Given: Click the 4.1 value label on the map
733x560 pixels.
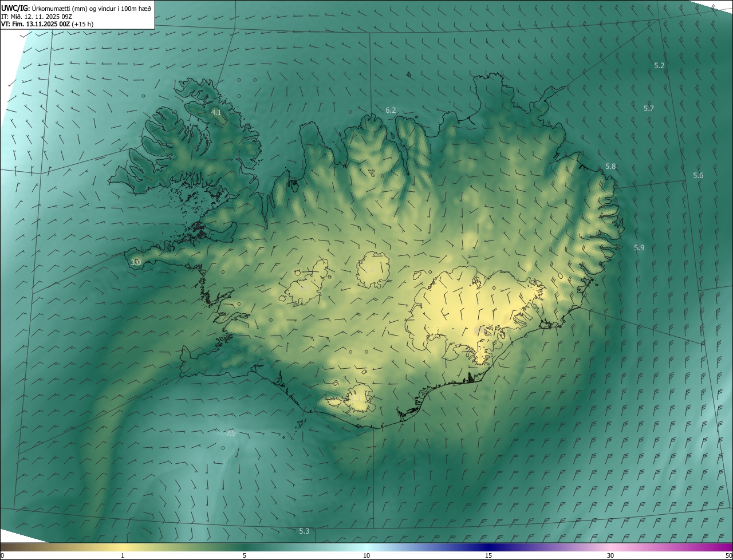Looking at the screenshot, I should coord(216,112).
